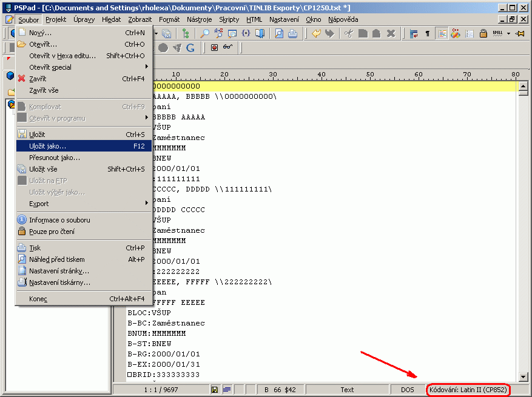Screen dimensions: 532x397
Task: Click the DOS line-ending status field
Action: coord(407,390)
